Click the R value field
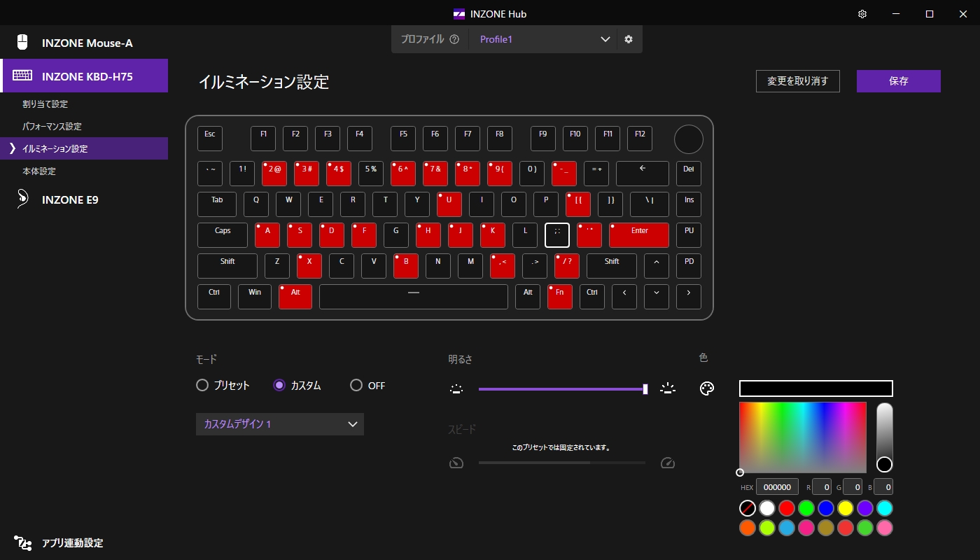Image resolution: width=980 pixels, height=560 pixels. click(x=822, y=486)
